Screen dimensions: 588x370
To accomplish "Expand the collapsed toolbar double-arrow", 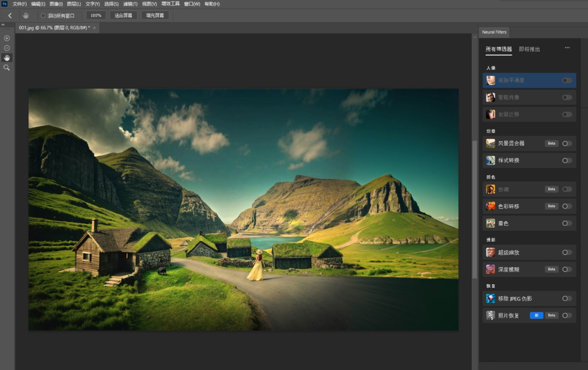I will click(3, 25).
